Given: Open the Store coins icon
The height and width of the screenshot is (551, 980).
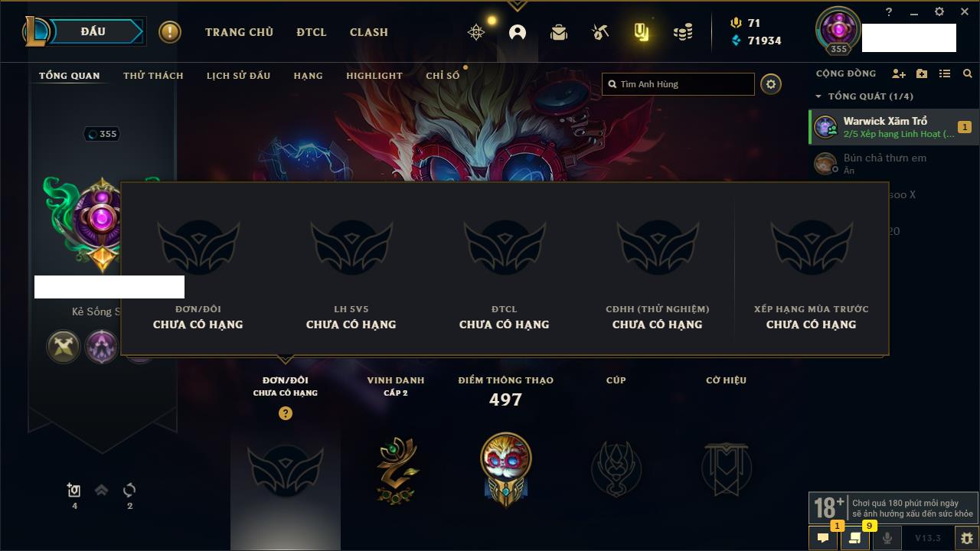Looking at the screenshot, I should (x=683, y=32).
